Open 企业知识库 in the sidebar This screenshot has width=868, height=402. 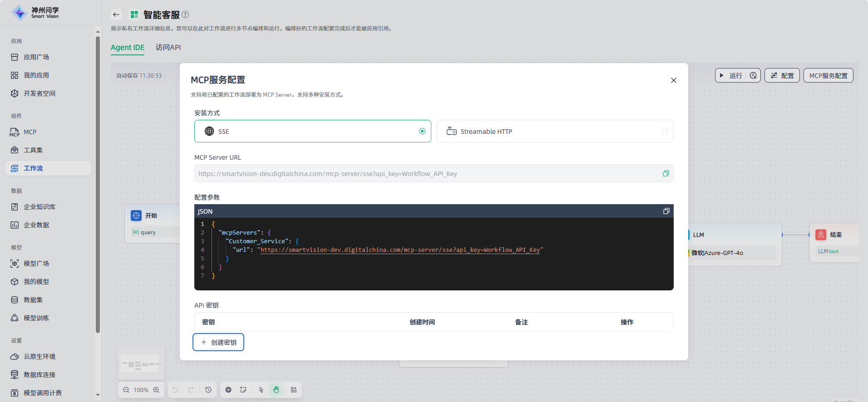(39, 207)
